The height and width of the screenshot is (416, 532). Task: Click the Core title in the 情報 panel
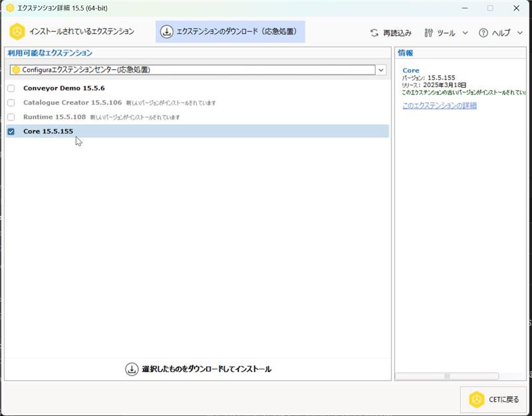[x=410, y=70]
